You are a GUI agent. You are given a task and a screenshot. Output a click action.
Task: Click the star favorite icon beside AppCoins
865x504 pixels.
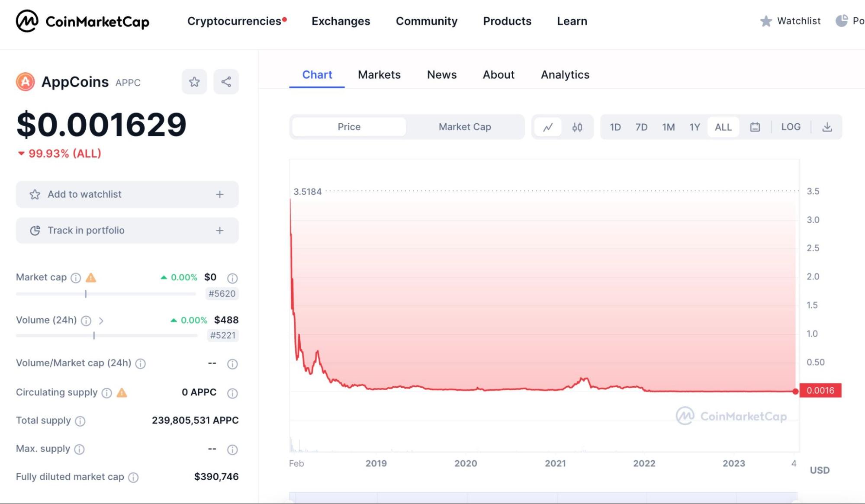pyautogui.click(x=194, y=82)
